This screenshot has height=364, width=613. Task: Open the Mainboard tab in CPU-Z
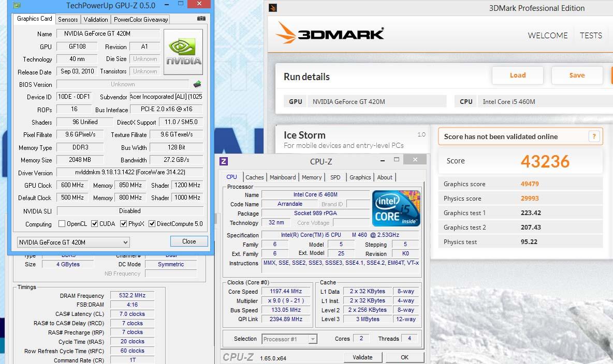pyautogui.click(x=283, y=177)
